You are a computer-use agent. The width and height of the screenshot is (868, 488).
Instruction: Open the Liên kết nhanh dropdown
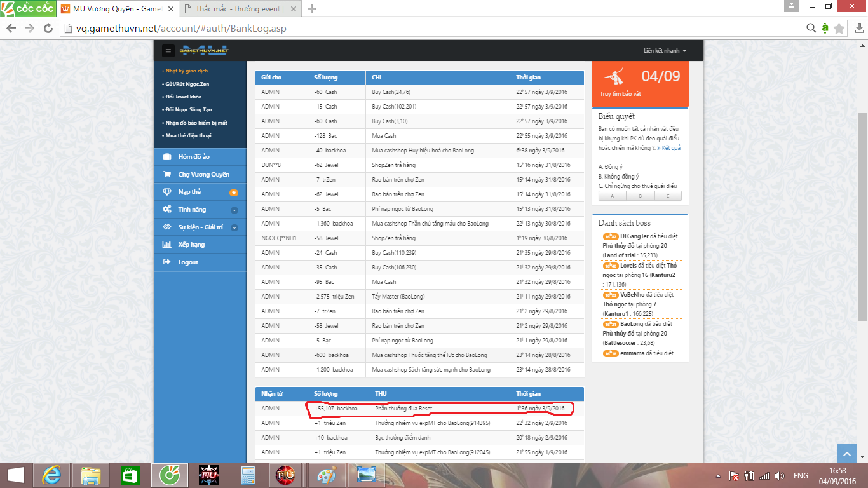[665, 51]
